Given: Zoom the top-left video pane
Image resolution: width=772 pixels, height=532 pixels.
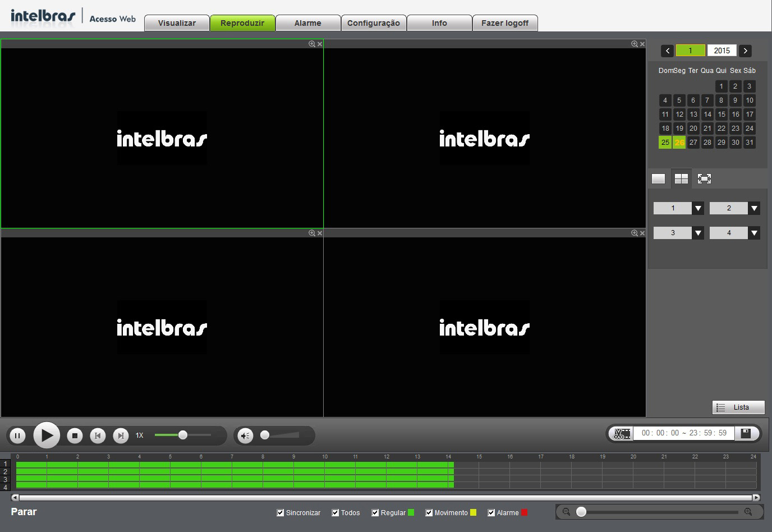Looking at the screenshot, I should click(x=312, y=44).
